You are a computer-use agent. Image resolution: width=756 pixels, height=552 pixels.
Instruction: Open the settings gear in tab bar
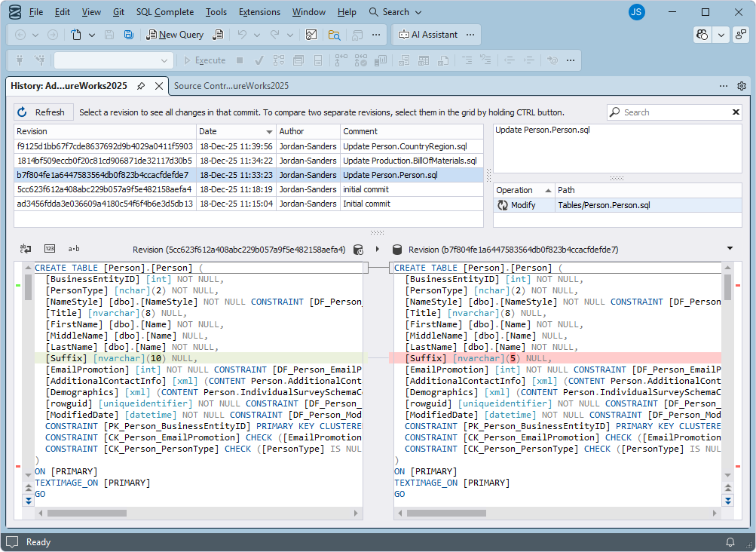742,86
